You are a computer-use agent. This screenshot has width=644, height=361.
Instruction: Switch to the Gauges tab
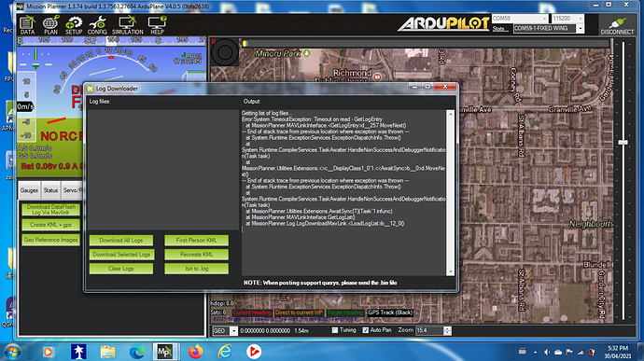coord(29,190)
